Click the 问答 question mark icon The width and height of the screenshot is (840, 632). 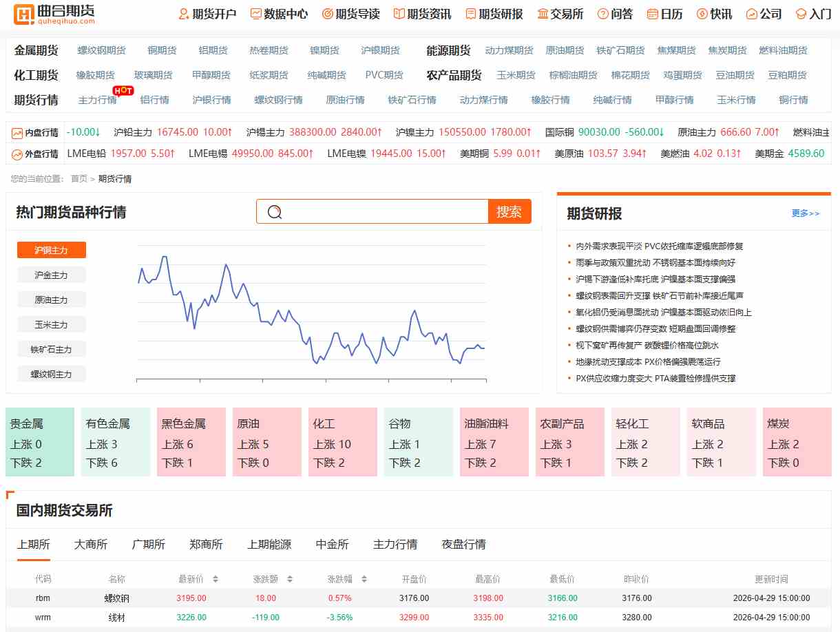tap(602, 14)
